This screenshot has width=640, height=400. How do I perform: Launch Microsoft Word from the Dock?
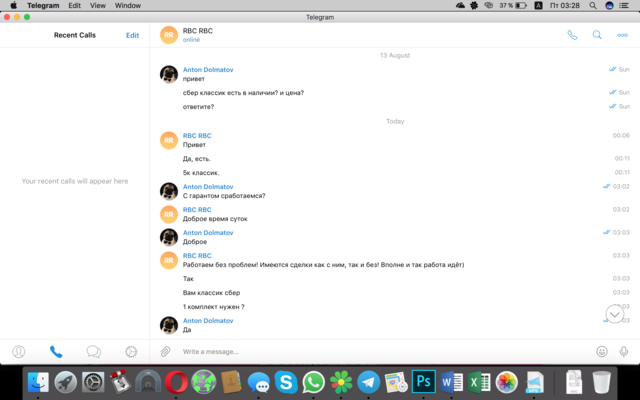point(451,382)
